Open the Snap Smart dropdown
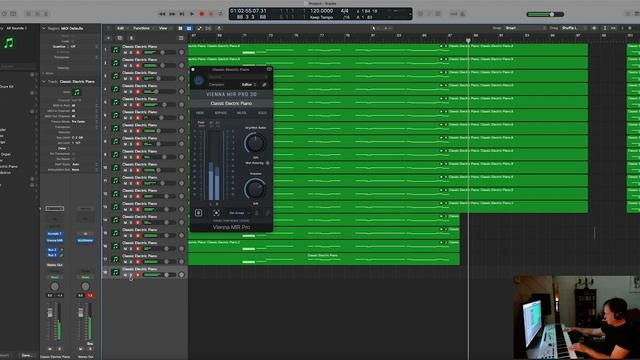 [x=525, y=28]
